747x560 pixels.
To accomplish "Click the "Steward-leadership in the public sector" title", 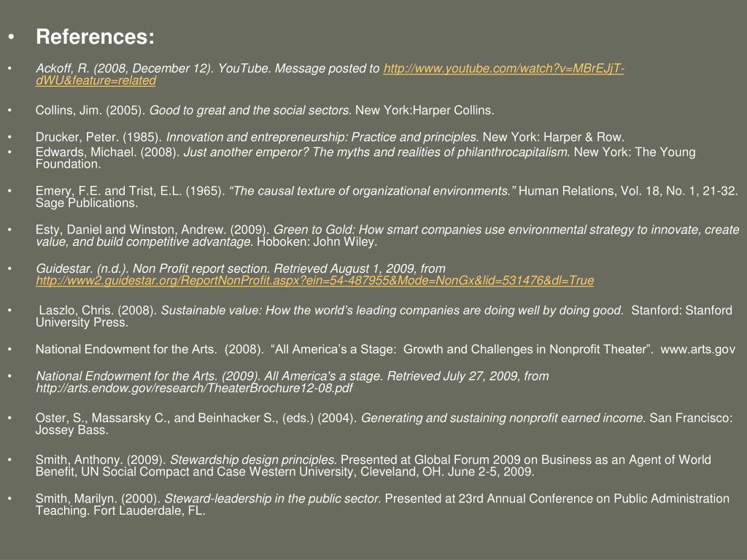I will [x=273, y=499].
